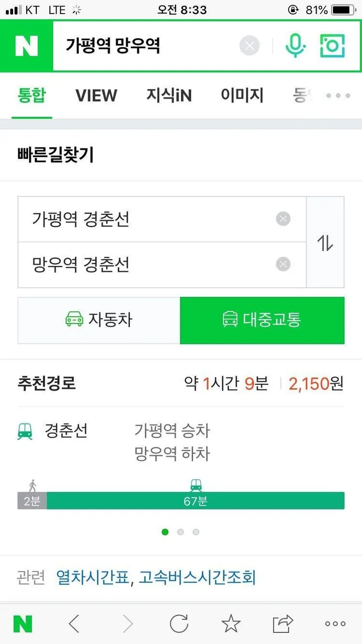Open the share icon in bottom toolbar
Image resolution: width=362 pixels, height=644 pixels.
click(283, 624)
